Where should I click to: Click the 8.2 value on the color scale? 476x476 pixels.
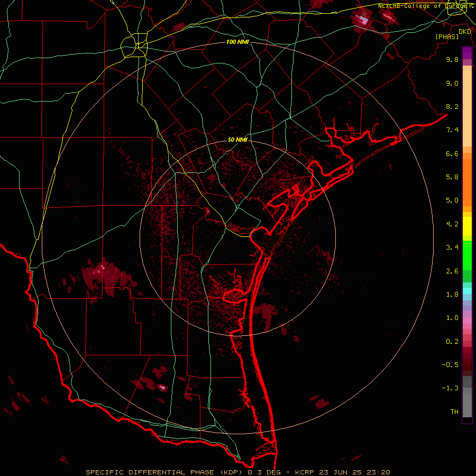[x=452, y=106]
